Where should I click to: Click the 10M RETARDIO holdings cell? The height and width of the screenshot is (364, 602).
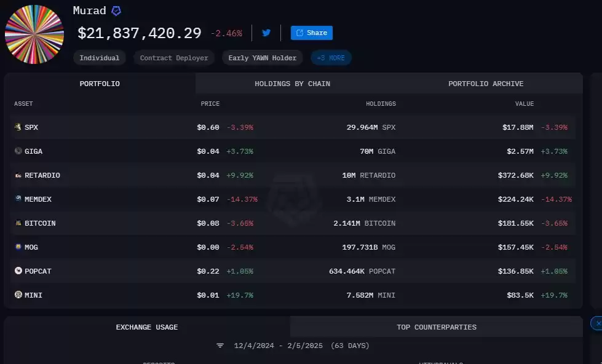tap(368, 175)
